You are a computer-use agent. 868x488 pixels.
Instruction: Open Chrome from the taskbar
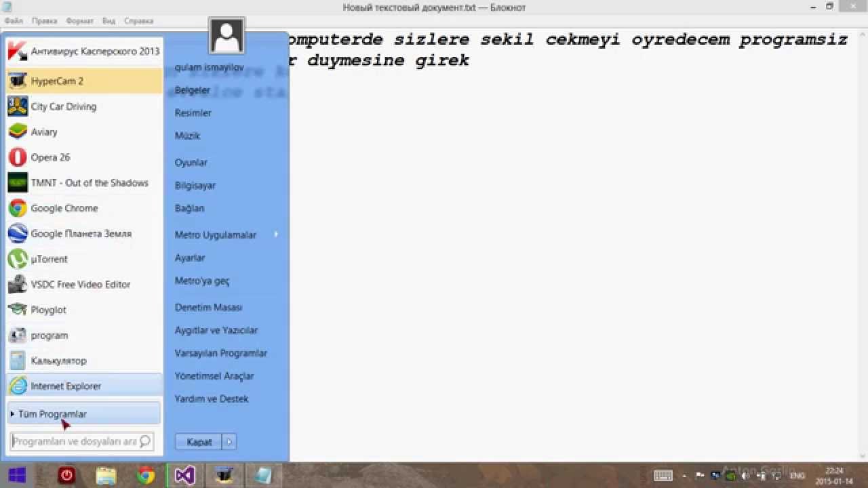tap(145, 475)
